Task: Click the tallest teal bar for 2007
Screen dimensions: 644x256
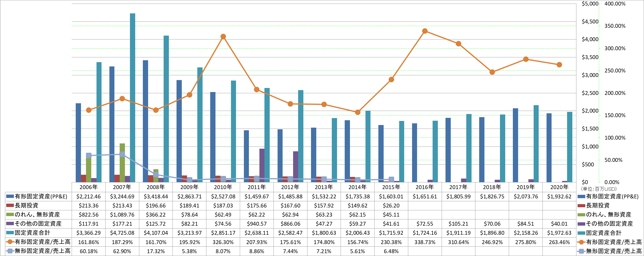Action: pos(133,98)
